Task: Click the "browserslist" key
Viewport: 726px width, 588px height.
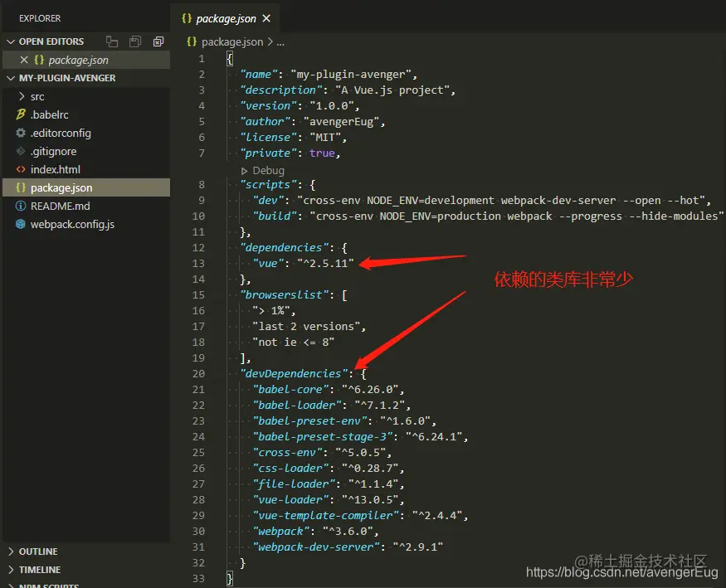Action: [x=284, y=294]
